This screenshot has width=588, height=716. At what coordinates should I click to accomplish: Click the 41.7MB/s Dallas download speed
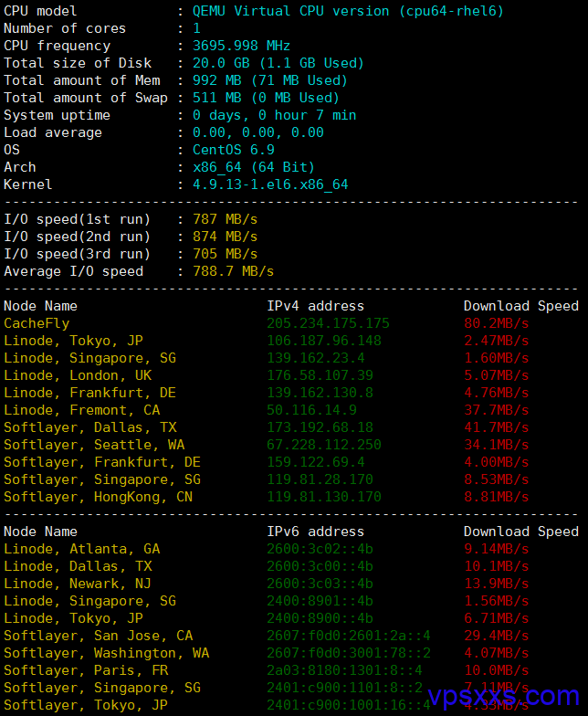pyautogui.click(x=497, y=427)
